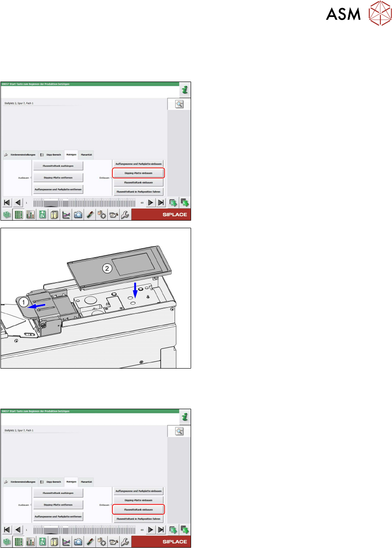Go to previous track in lower screenshot

(19, 530)
